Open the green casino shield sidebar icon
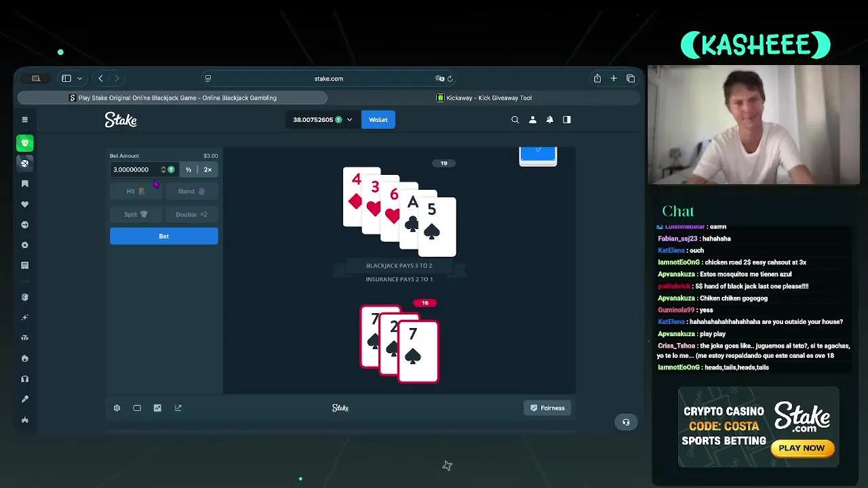The height and width of the screenshot is (488, 868). tap(25, 143)
